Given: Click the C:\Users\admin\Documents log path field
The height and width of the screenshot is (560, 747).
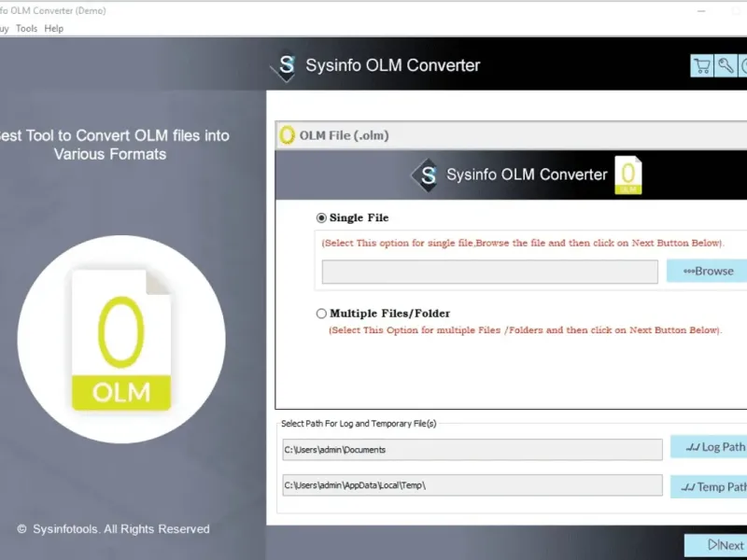Looking at the screenshot, I should [472, 450].
